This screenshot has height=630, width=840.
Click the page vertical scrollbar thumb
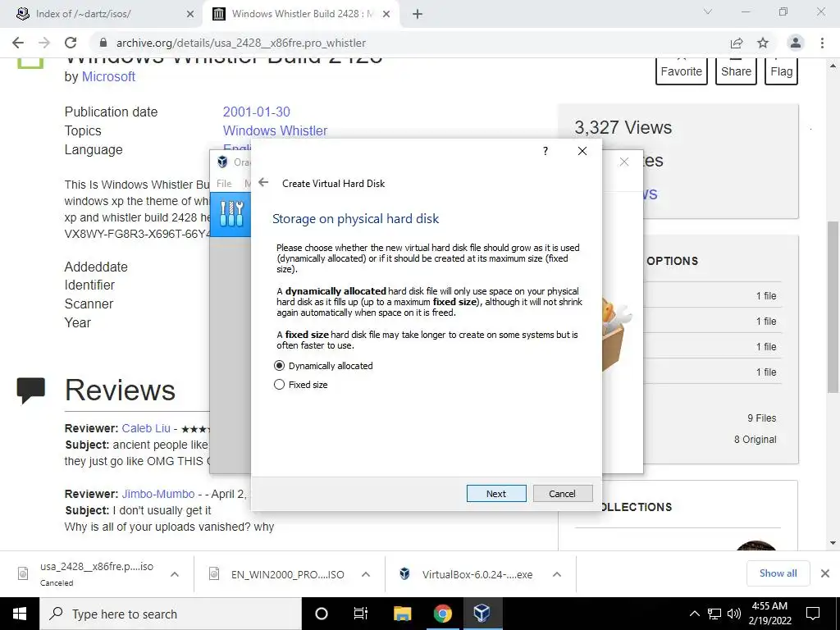pos(833,306)
